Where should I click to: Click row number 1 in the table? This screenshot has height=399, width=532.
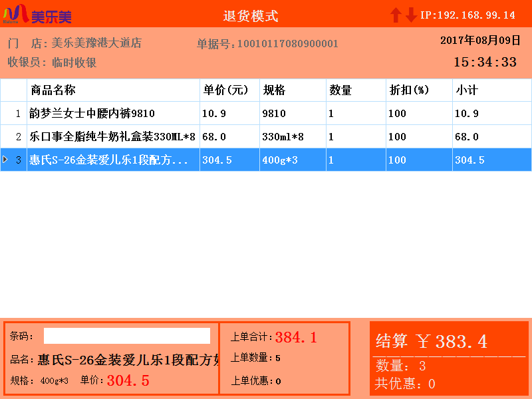pos(19,113)
